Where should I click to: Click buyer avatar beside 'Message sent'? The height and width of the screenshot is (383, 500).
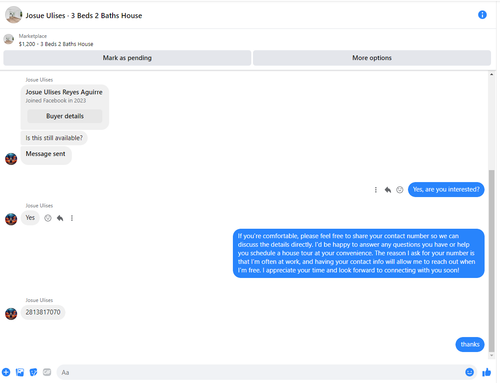coord(11,159)
